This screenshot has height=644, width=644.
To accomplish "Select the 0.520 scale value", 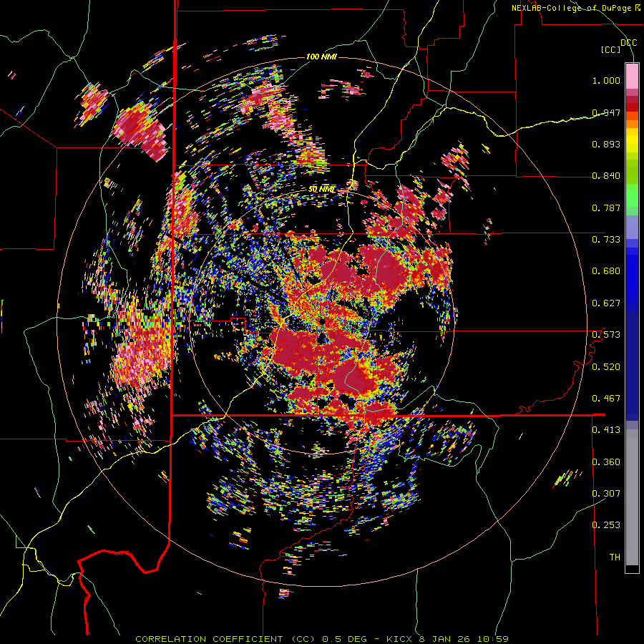I will pos(606,367).
